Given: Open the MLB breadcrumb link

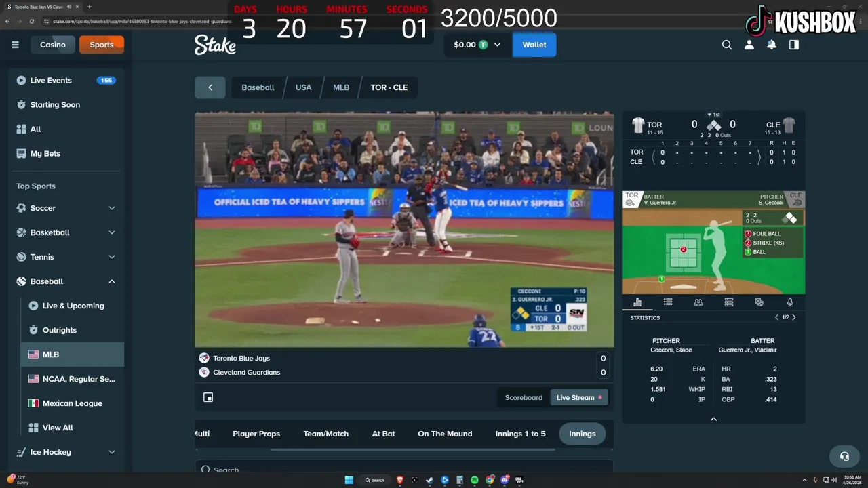Looking at the screenshot, I should click(341, 87).
